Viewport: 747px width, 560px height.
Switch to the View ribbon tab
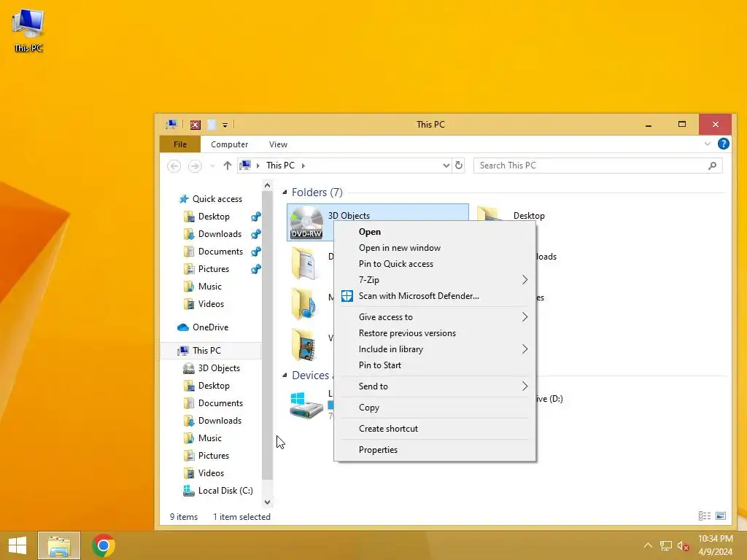278,144
